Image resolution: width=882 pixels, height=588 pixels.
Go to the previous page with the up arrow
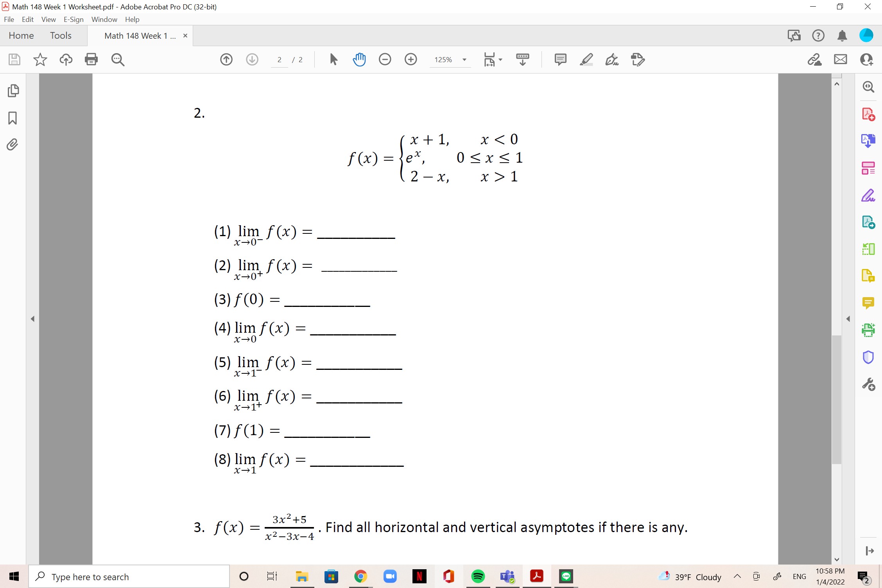[x=226, y=59]
